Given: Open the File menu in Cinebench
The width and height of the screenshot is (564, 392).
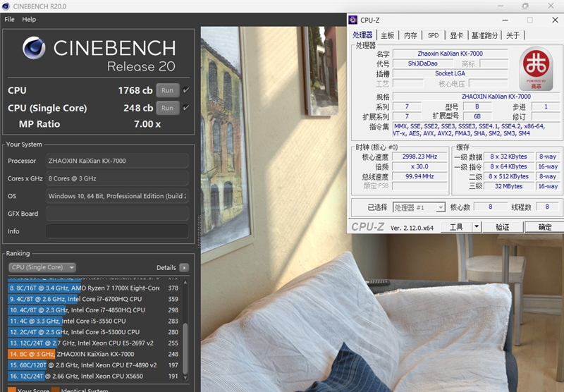Looking at the screenshot, I should pos(9,19).
